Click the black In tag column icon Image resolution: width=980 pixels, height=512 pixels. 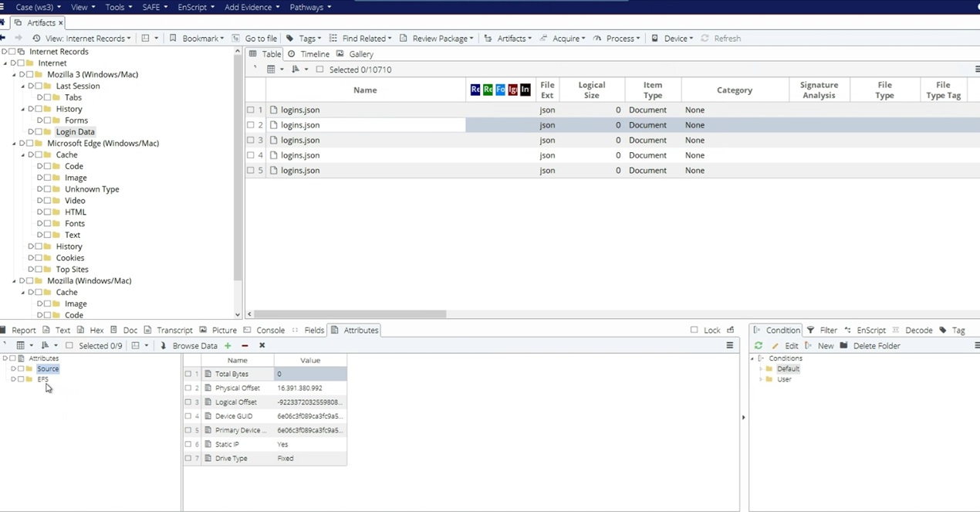tap(525, 90)
